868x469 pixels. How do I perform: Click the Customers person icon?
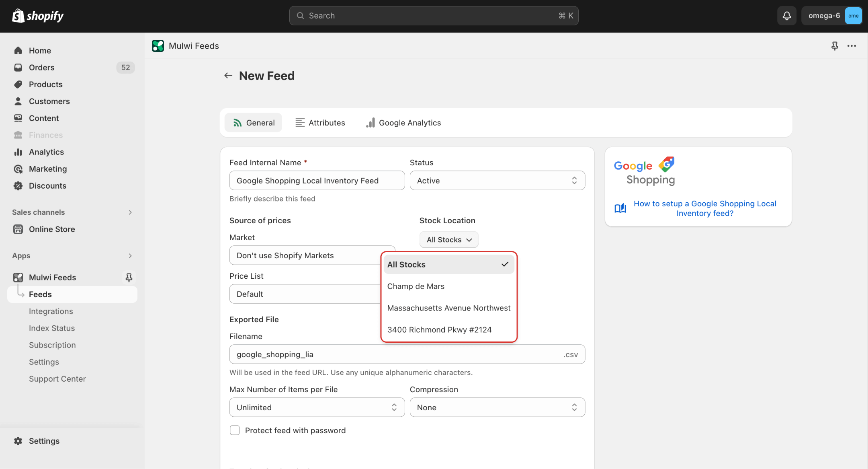point(18,101)
